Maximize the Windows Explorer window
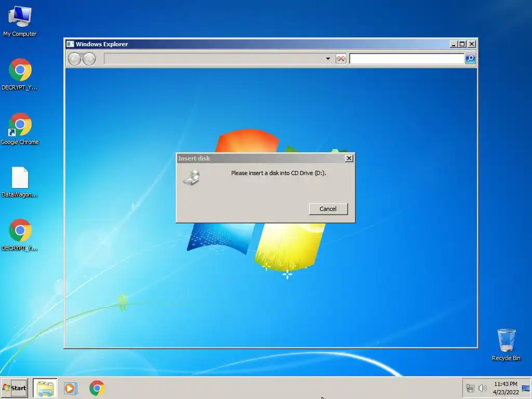Viewport: 532px width, 399px height. [462, 44]
